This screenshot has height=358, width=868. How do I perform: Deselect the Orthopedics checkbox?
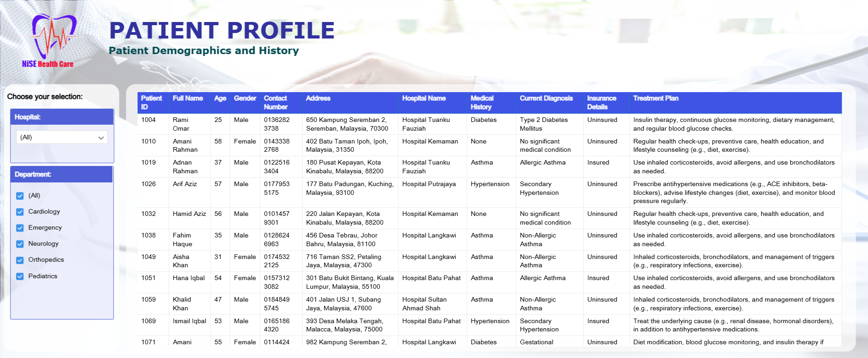pos(20,260)
